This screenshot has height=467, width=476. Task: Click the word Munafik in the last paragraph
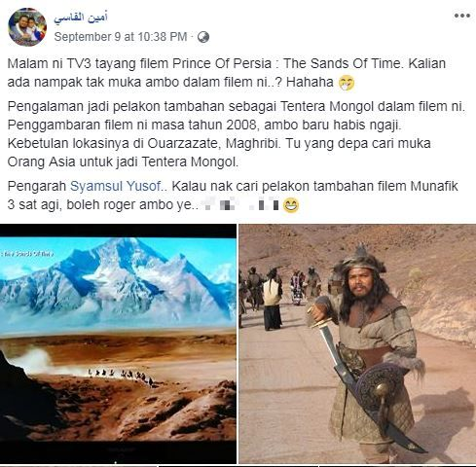[x=434, y=187]
